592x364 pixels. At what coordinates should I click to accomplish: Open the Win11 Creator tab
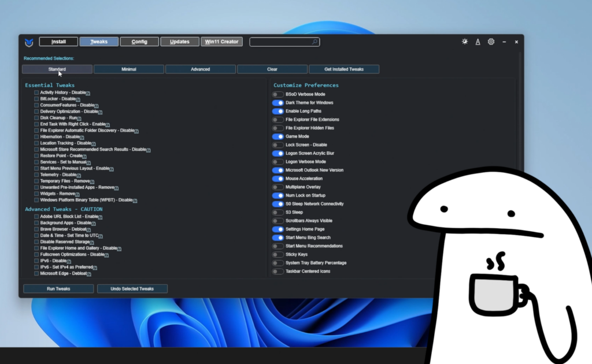pyautogui.click(x=221, y=42)
